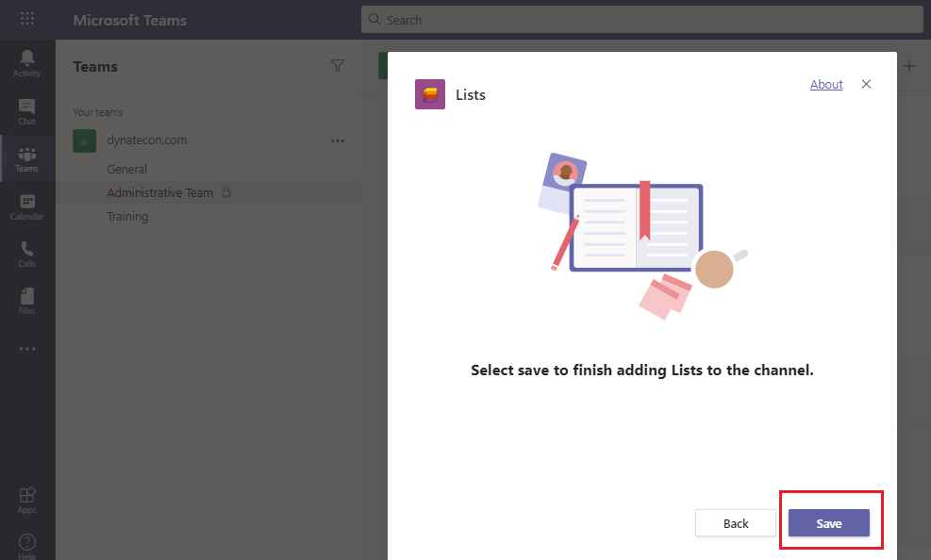Close the Lists dialog with X
This screenshot has width=931, height=560.
pyautogui.click(x=866, y=84)
